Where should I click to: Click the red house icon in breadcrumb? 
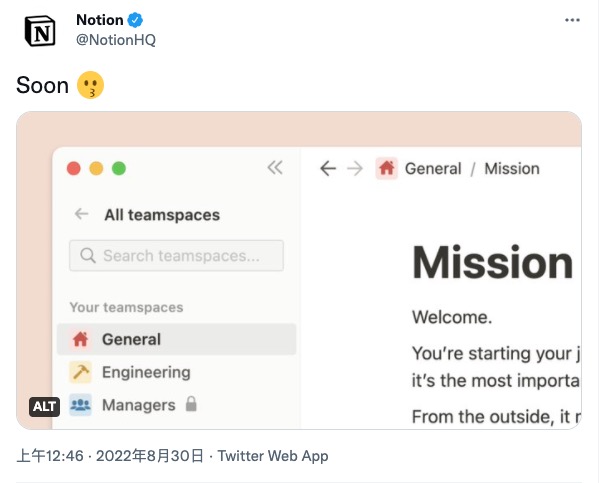click(386, 168)
